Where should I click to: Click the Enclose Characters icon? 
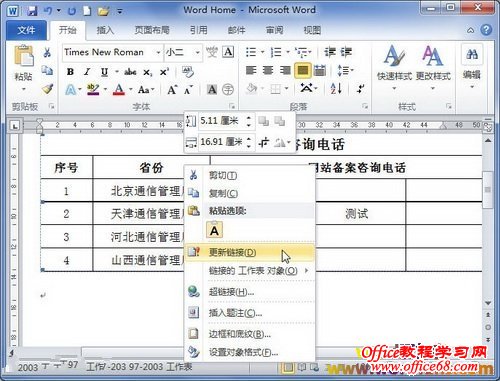click(228, 90)
